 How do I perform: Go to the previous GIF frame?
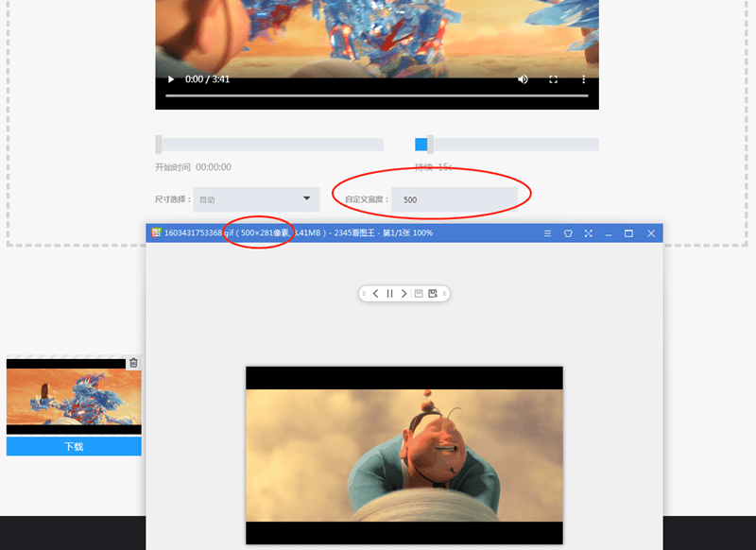click(375, 294)
